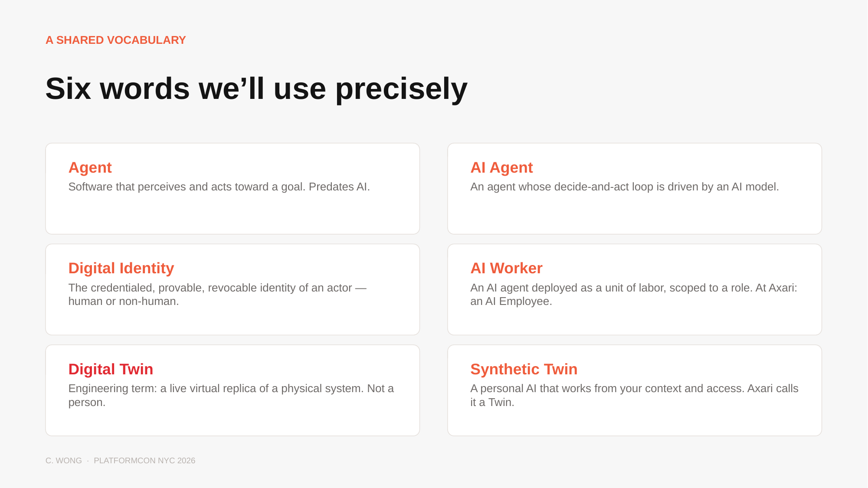Click blank area below the Digital Identity text

click(233, 321)
